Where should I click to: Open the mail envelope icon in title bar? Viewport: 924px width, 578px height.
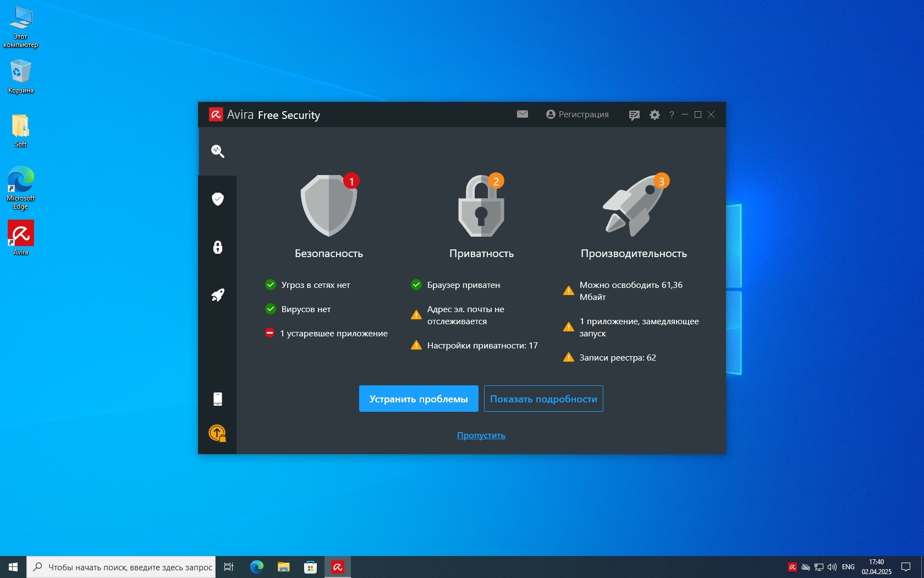[x=522, y=114]
